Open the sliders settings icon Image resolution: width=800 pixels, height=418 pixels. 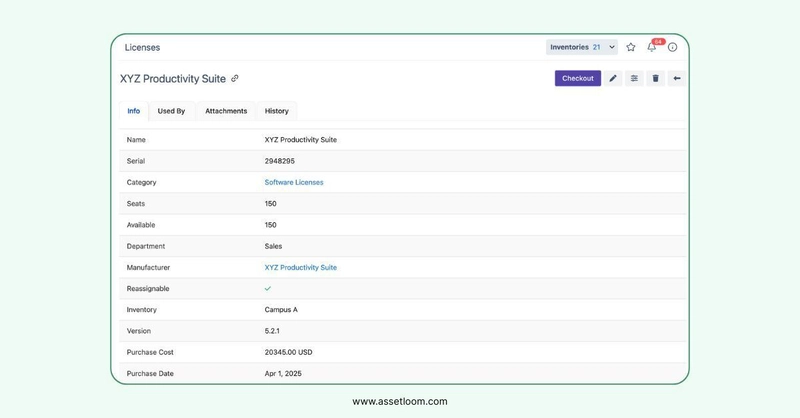(634, 78)
